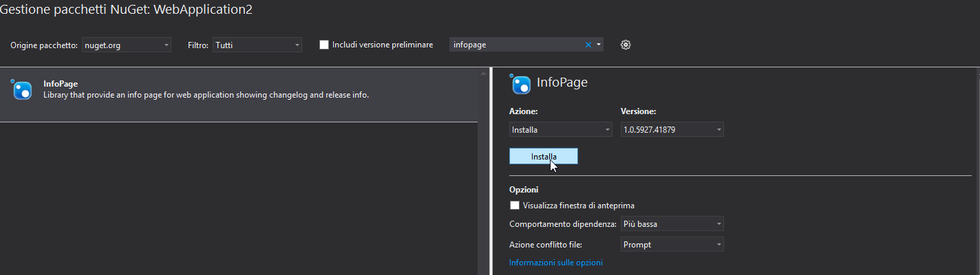This screenshot has height=275, width=980.
Task: Open Origine pacchetto nuget.org dropdown
Action: click(127, 45)
